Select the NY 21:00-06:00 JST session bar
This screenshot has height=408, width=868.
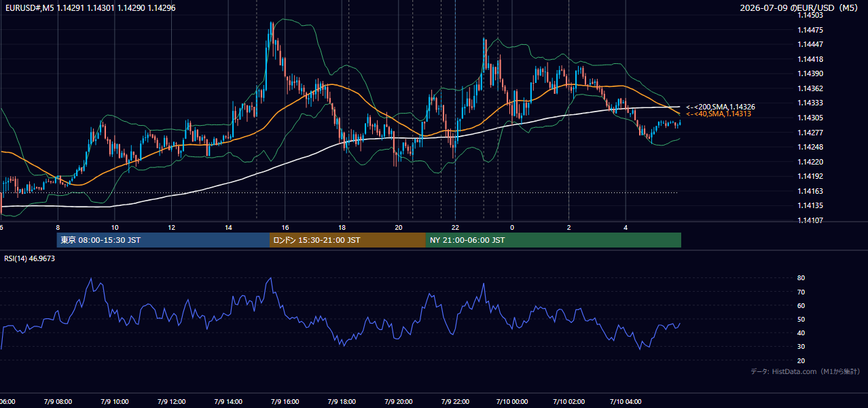pyautogui.click(x=554, y=240)
